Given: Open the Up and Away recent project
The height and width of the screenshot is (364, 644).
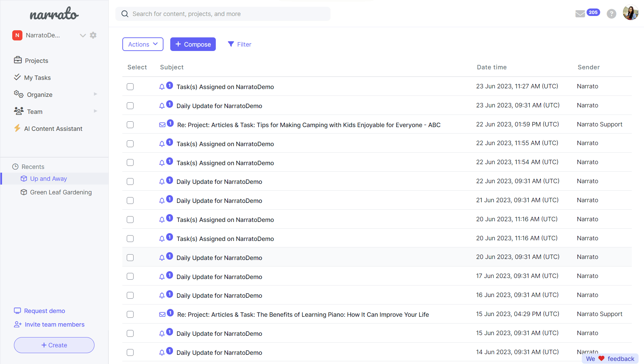Looking at the screenshot, I should [x=49, y=178].
